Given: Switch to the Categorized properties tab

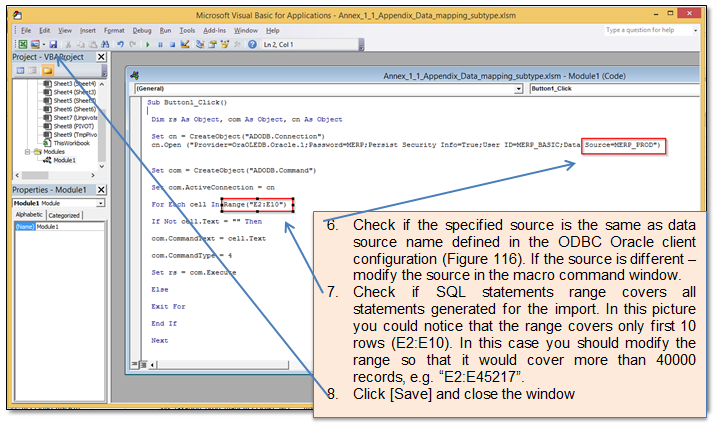Looking at the screenshot, I should (65, 215).
